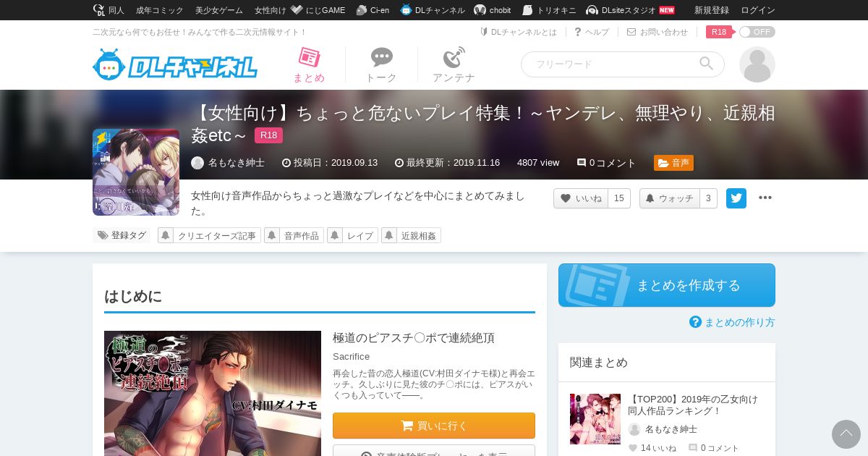The height and width of the screenshot is (456, 868).
Task: Click the related article thumbnail
Action: 595,419
